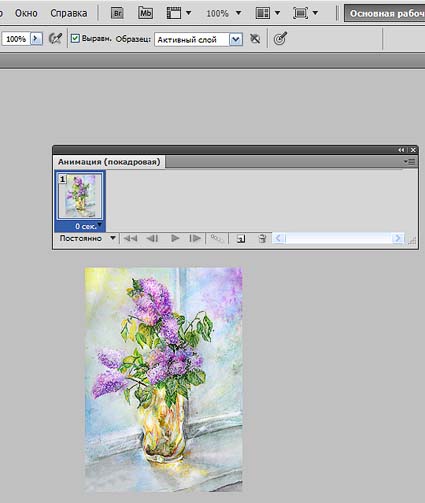Click the Animation panel scroll left arrow
The height and width of the screenshot is (503, 425).
tap(279, 238)
